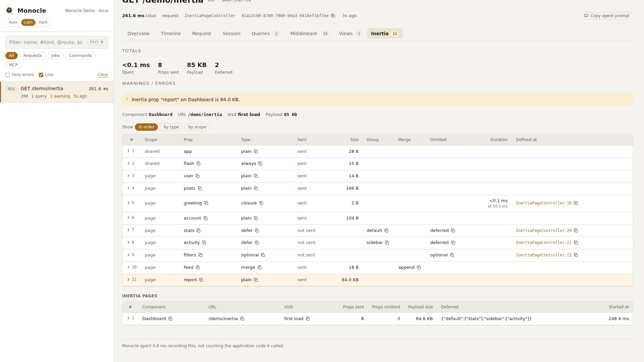Copy the account prop name
644x362 pixels.
(206, 218)
